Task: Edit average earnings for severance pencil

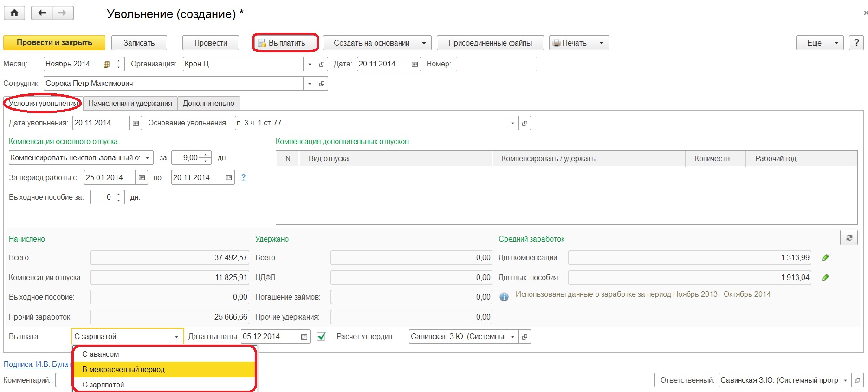Action: (825, 278)
